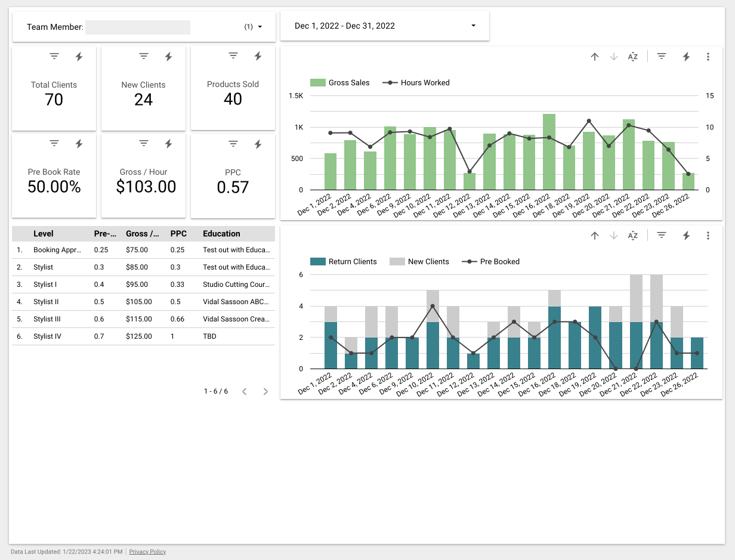
Task: Click the Return Clients legend color swatch
Action: point(318,262)
